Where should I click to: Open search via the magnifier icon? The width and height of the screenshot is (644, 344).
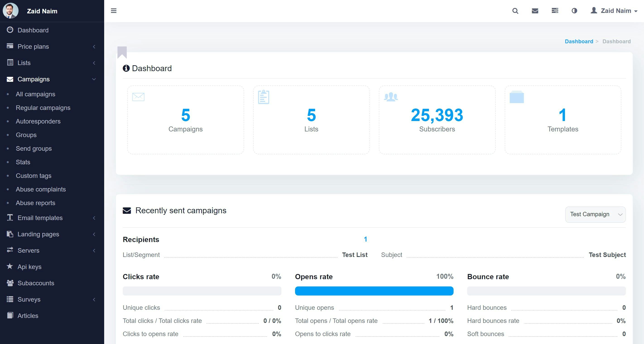tap(515, 11)
